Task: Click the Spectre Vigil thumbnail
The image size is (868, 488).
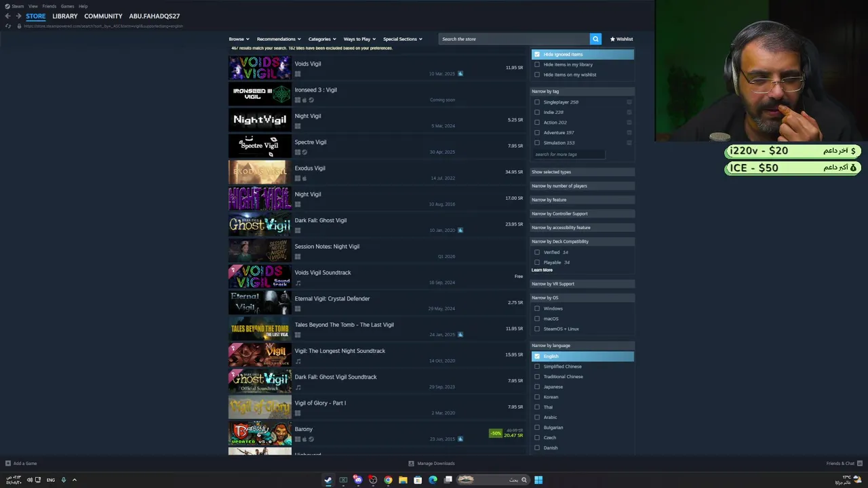Action: [260, 146]
